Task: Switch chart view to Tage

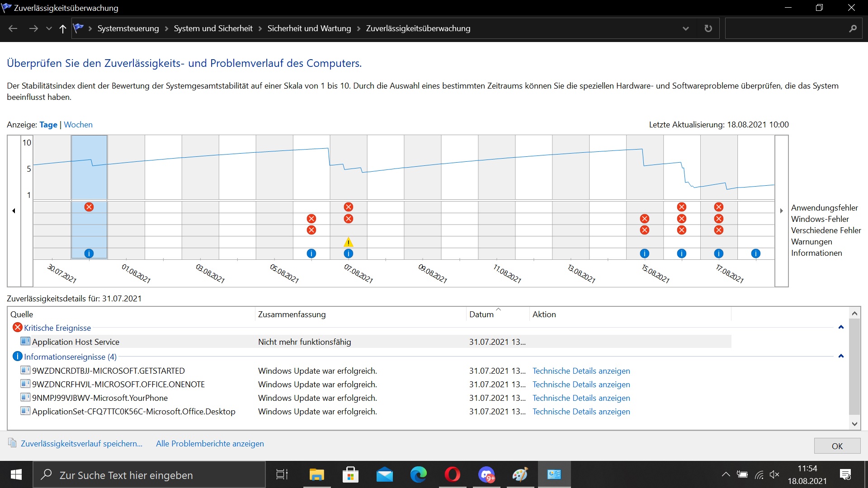Action: (x=48, y=125)
